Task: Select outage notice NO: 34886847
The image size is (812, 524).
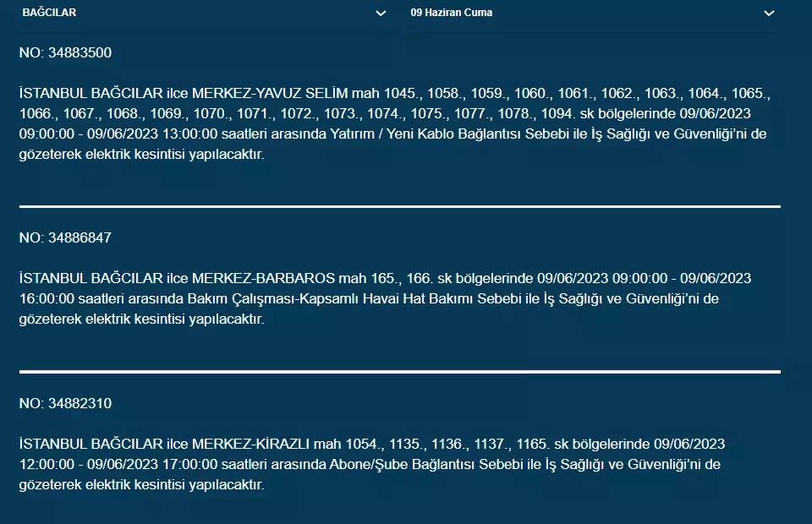Action: (x=67, y=237)
